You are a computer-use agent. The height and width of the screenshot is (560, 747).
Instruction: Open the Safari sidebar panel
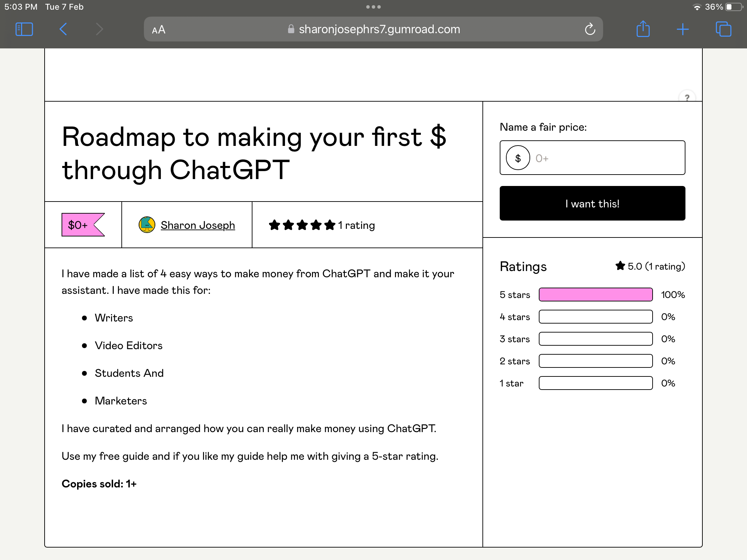point(24,29)
